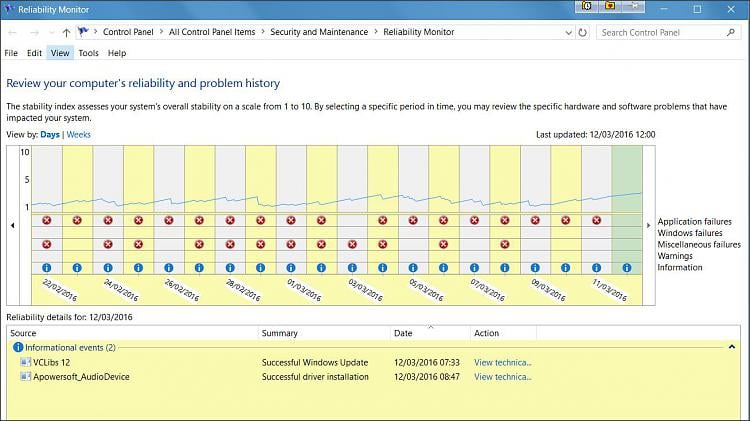Click the information icon for 11/03/2016
The width and height of the screenshot is (750, 421).
pyautogui.click(x=596, y=268)
